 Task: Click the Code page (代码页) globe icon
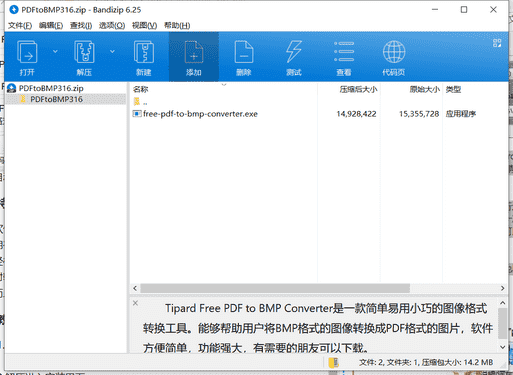click(394, 52)
